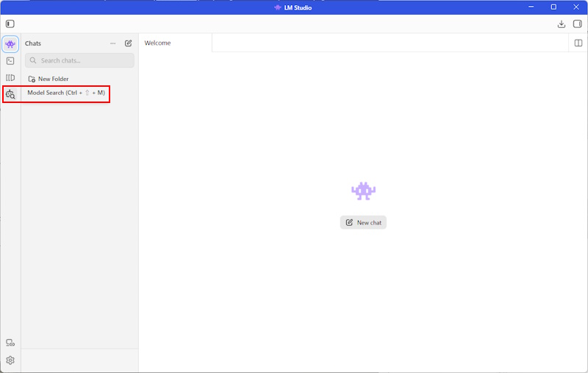The height and width of the screenshot is (373, 588).
Task: Click the split view icon
Action: [x=578, y=43]
